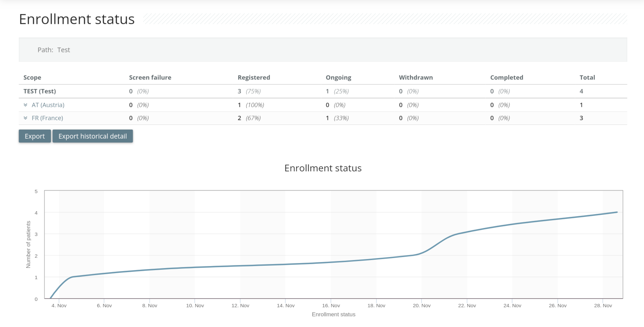Click the Scope column header
This screenshot has width=644, height=327.
tap(32, 77)
